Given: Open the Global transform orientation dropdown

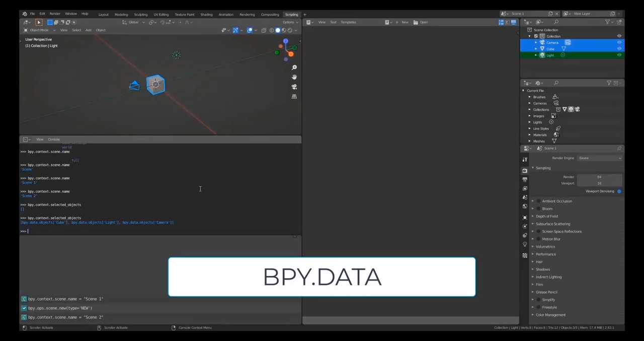Looking at the screenshot, I should (134, 22).
